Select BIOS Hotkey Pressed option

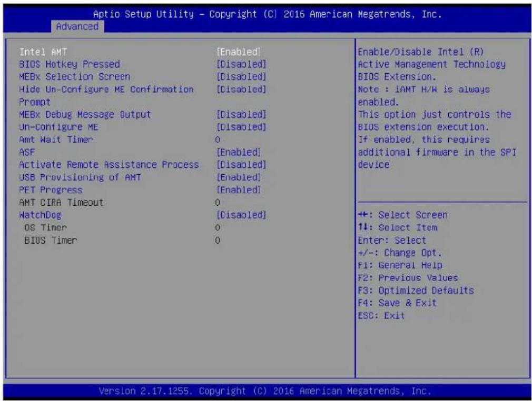[x=70, y=64]
